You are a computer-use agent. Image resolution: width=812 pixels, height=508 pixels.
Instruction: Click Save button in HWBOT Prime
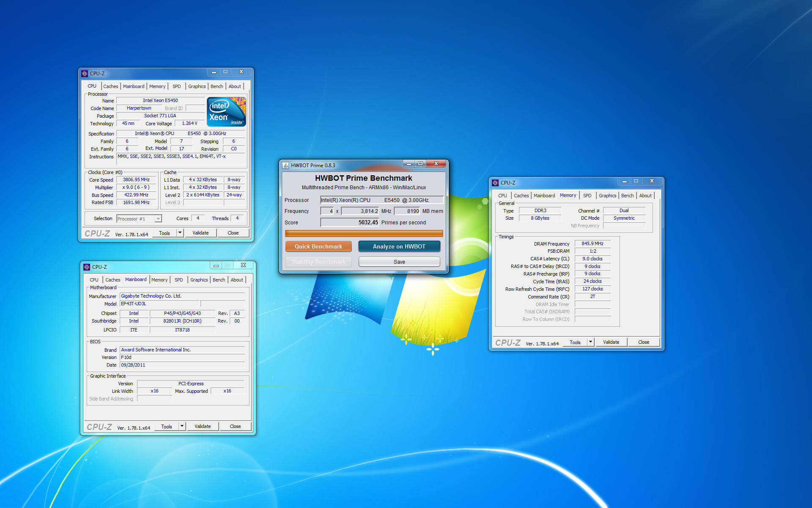[399, 262]
